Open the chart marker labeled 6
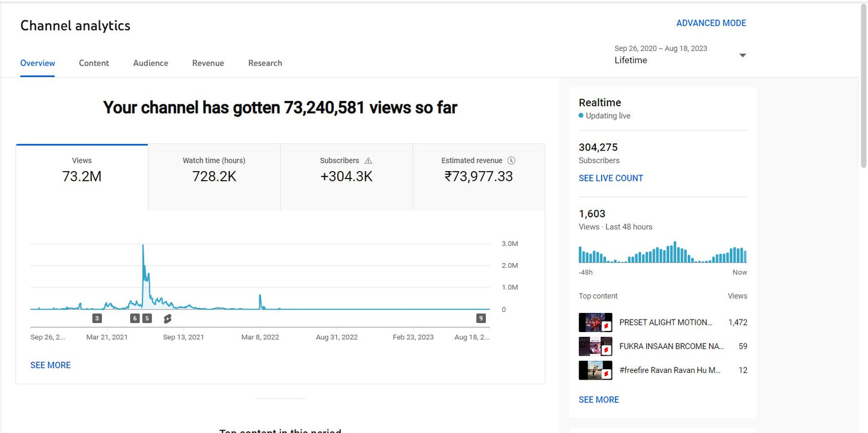Image resolution: width=868 pixels, height=433 pixels. click(135, 318)
